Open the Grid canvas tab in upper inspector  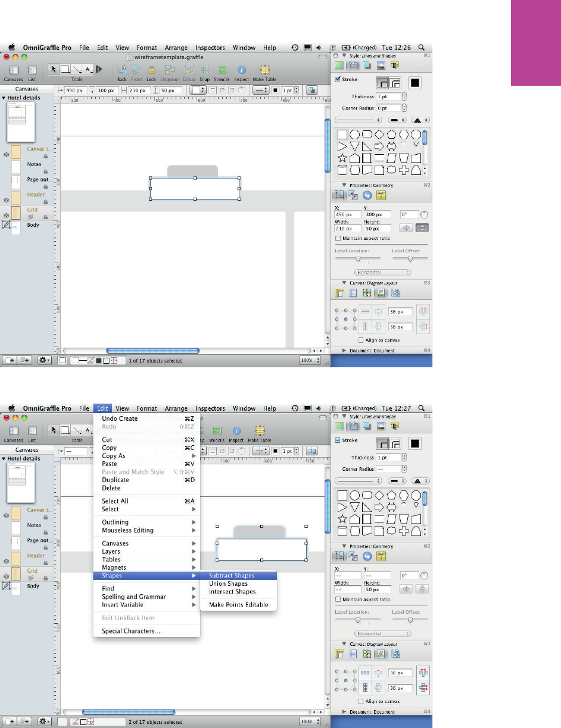coord(354,292)
